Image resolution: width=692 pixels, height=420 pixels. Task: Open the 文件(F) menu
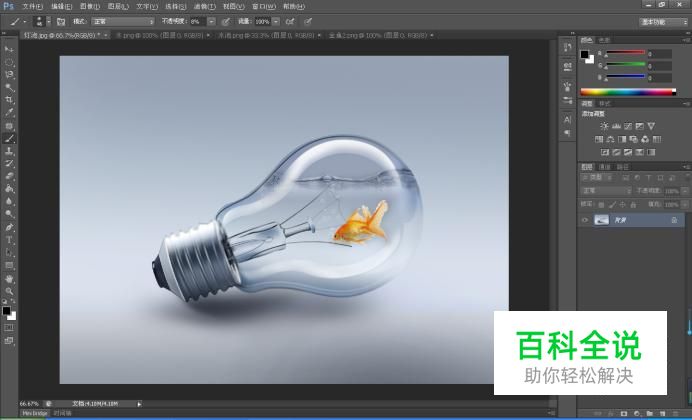pos(32,7)
